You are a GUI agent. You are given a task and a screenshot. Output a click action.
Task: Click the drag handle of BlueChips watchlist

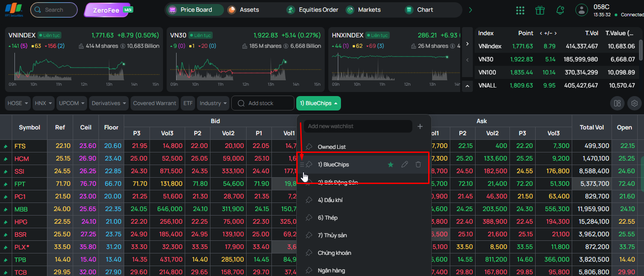(302, 165)
